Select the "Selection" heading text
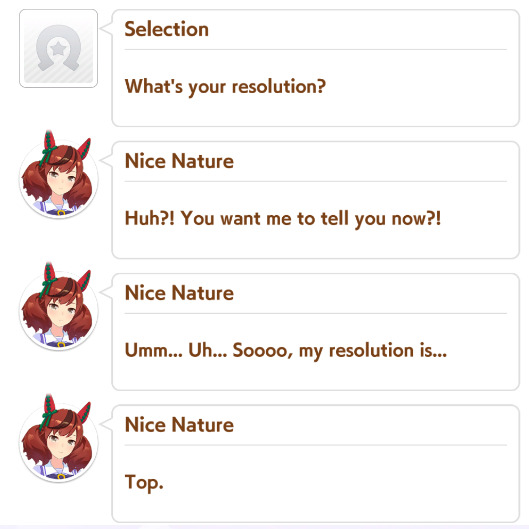Viewport: 529px width, 529px height. (167, 29)
